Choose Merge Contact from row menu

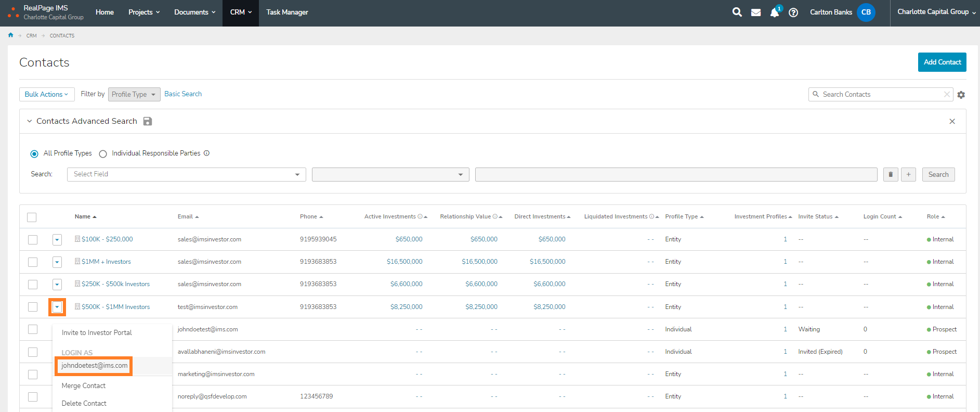pyautogui.click(x=84, y=385)
